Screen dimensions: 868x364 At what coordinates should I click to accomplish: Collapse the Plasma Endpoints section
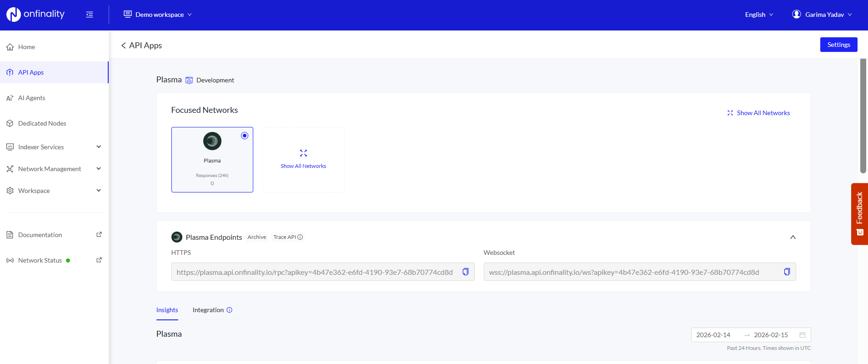(793, 237)
